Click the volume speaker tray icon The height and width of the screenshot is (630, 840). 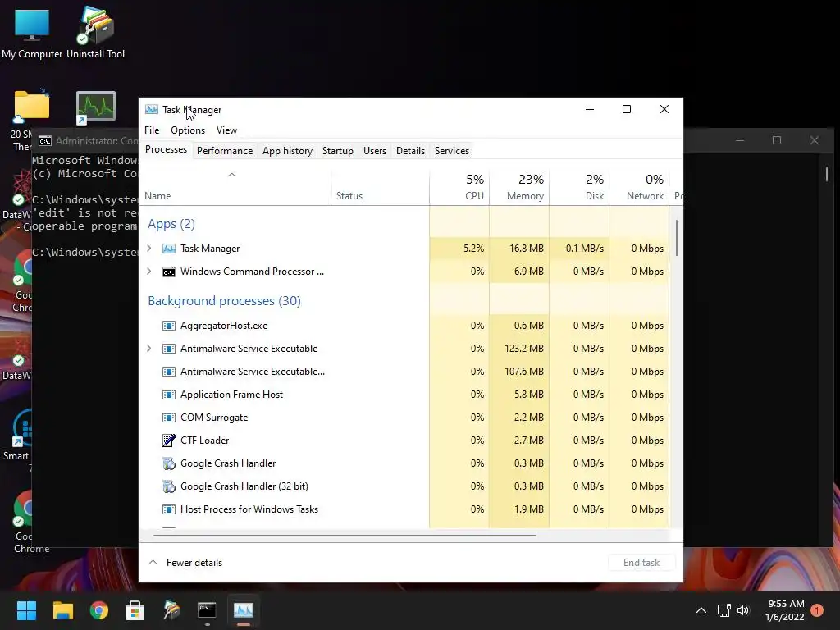(x=743, y=610)
